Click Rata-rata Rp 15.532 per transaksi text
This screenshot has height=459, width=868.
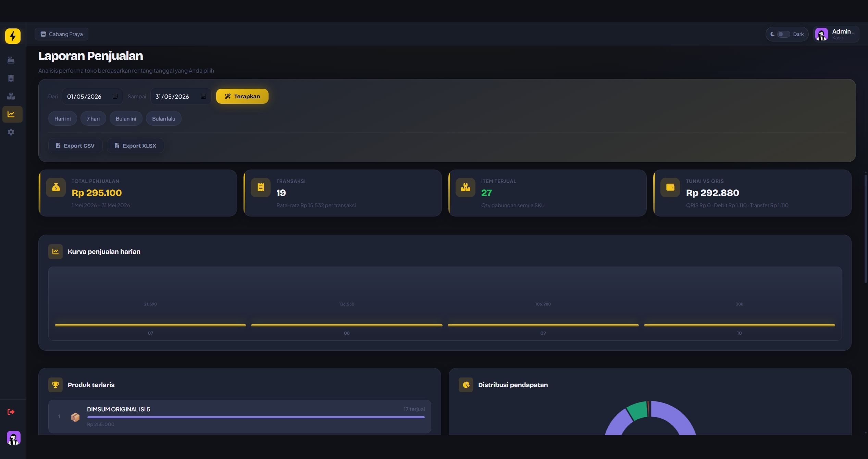pos(316,206)
